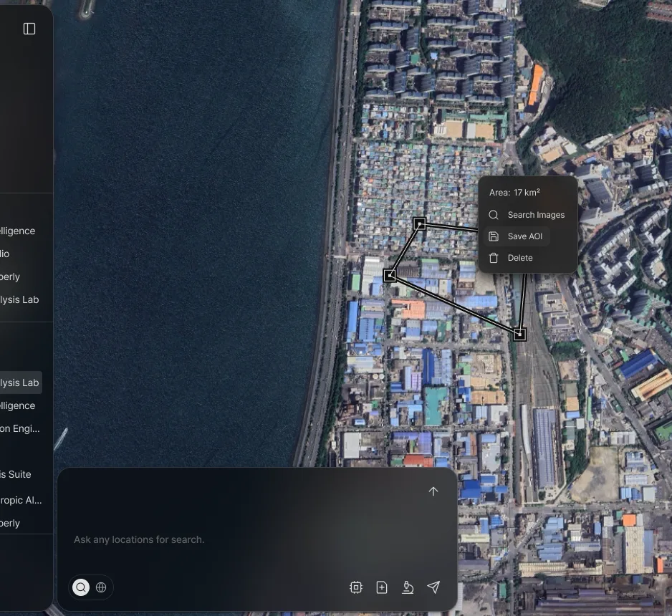Image resolution: width=672 pixels, height=616 pixels.
Task: Open the highlighted 'lysis Lab' sidebar item
Action: 21,382
